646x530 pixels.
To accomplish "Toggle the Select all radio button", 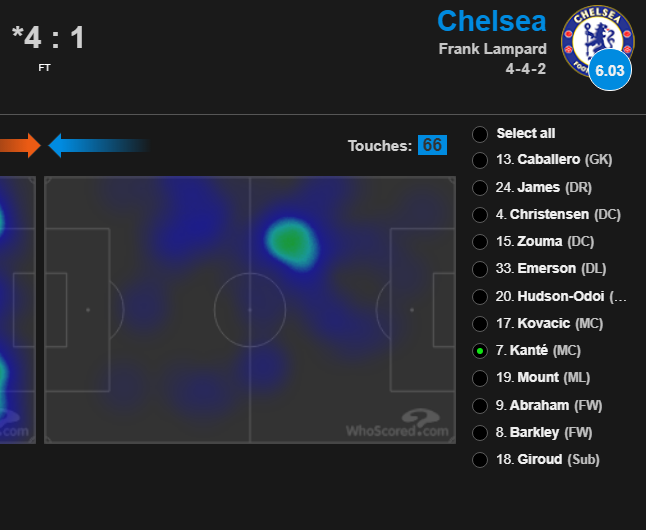I will (x=480, y=134).
